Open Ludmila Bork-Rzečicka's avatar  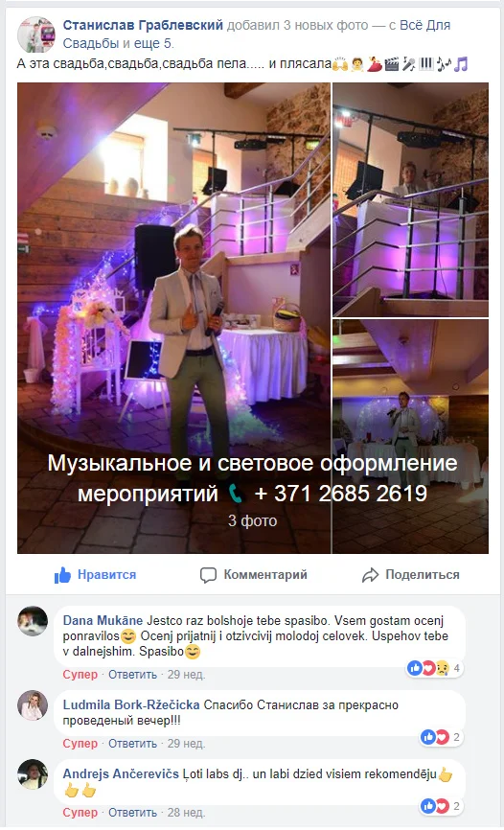coord(33,705)
